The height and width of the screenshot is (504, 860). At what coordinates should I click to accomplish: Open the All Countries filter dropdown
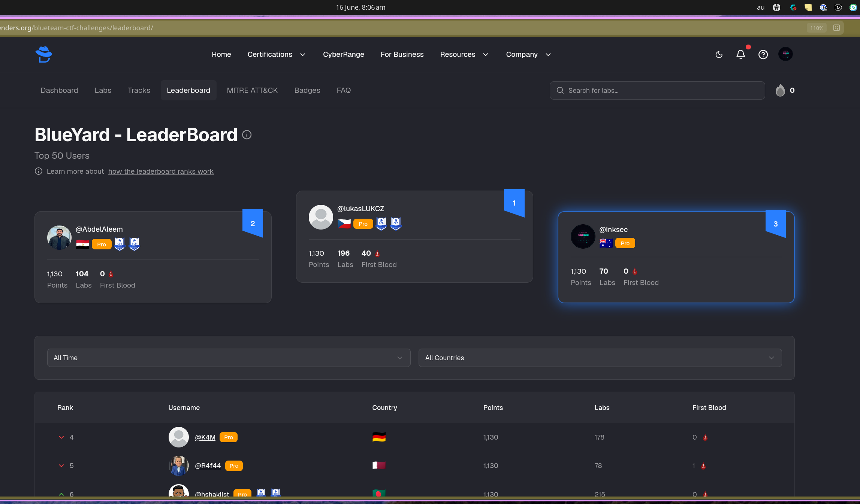(x=600, y=358)
